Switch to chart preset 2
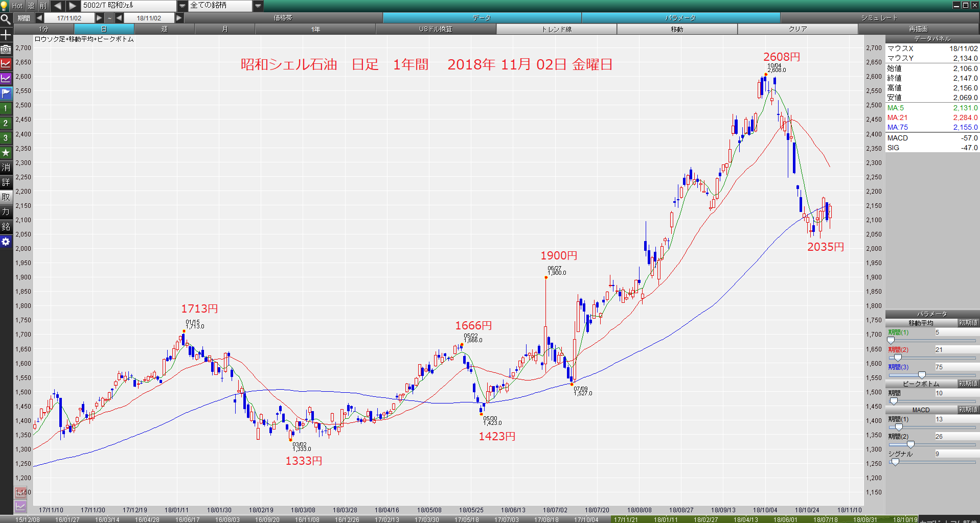 point(6,123)
